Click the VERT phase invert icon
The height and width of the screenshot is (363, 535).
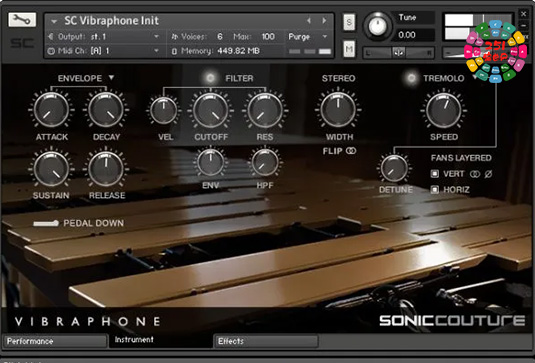(x=488, y=174)
